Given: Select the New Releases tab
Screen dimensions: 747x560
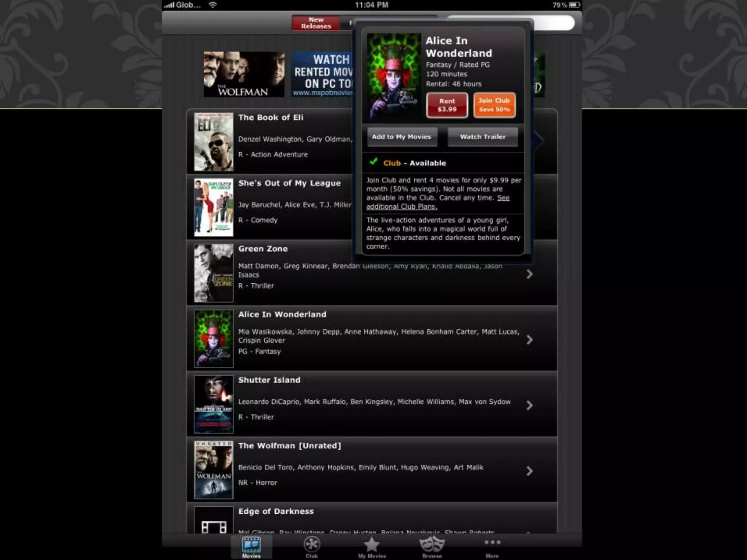Looking at the screenshot, I should [x=316, y=23].
